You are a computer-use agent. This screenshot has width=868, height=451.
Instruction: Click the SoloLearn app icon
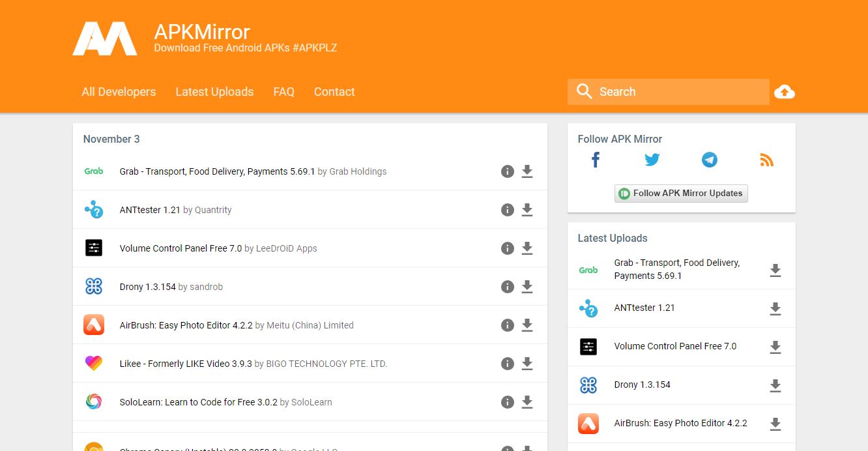click(x=94, y=402)
